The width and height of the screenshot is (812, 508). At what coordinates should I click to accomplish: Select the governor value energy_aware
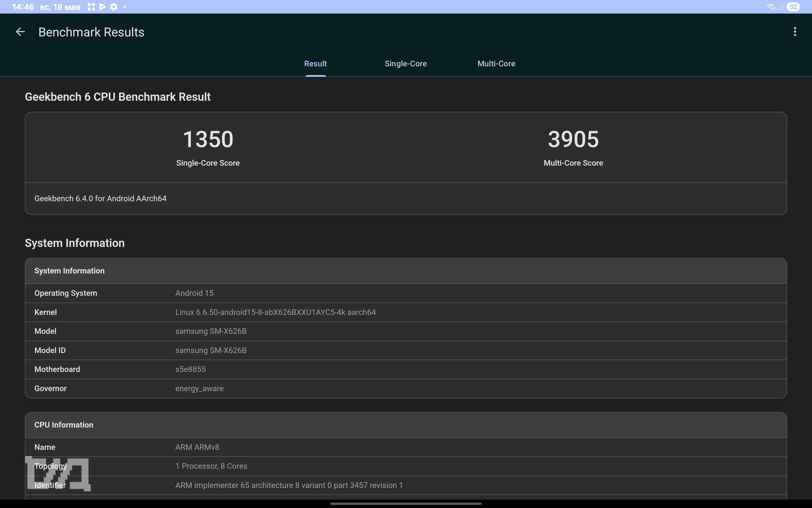(199, 388)
